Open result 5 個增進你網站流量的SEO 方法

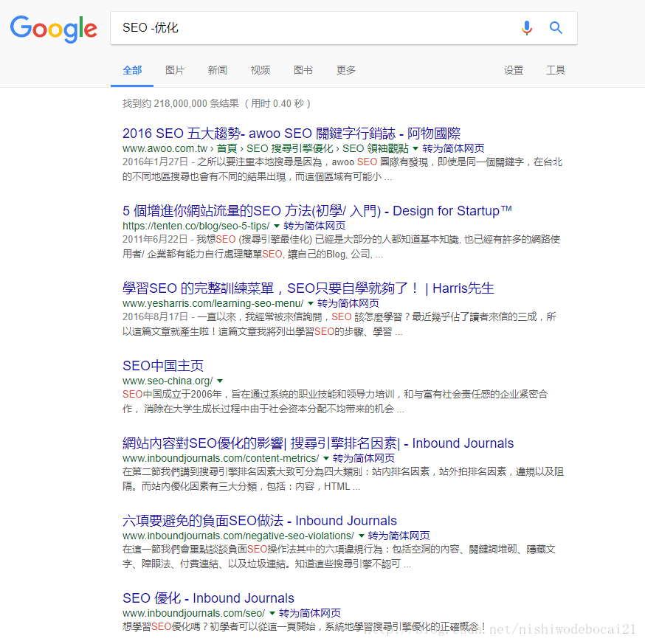click(x=317, y=211)
